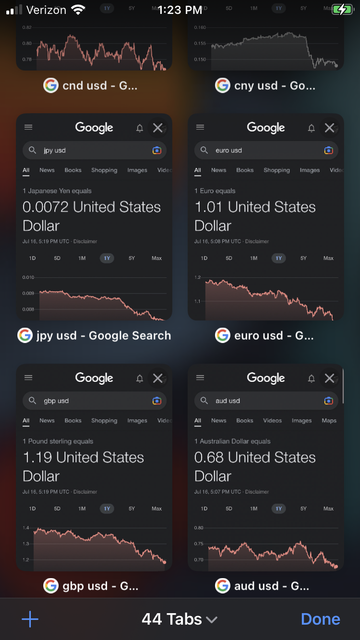
Task: Tap the Wi-Fi icon in status bar
Action: click(x=78, y=9)
